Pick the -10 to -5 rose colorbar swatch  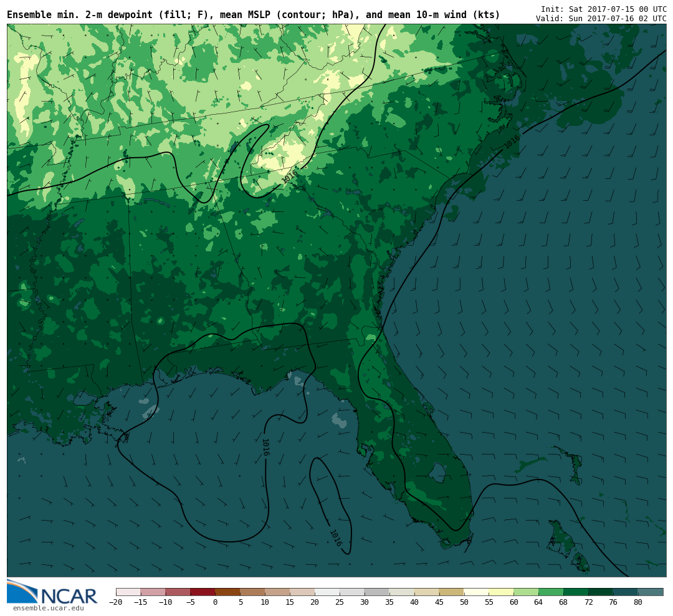(178, 592)
